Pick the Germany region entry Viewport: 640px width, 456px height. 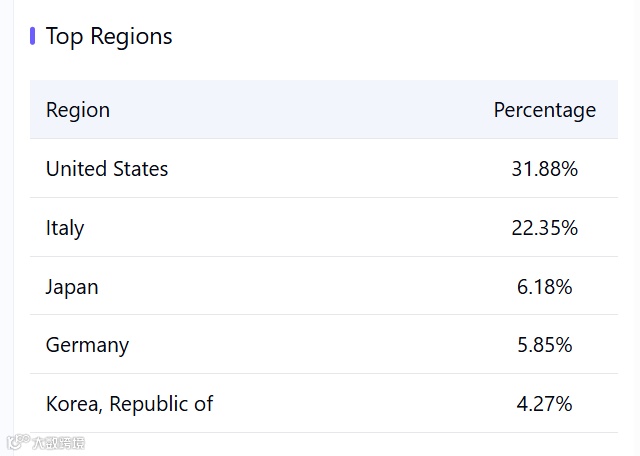pos(87,345)
